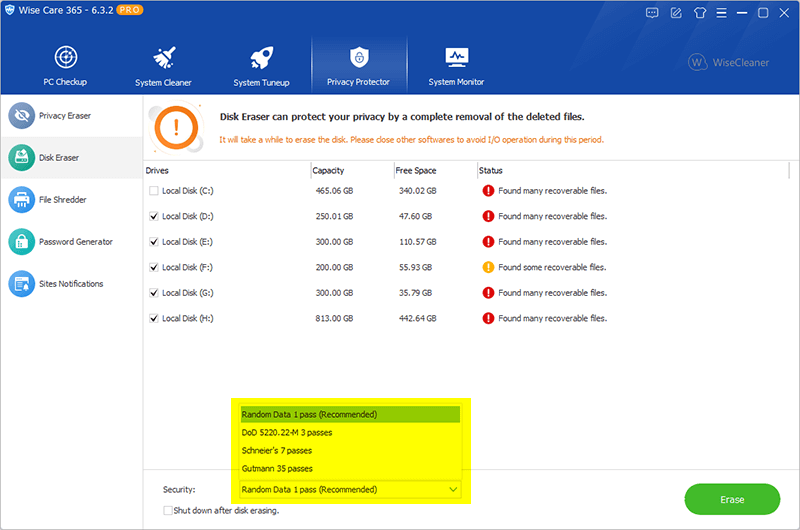The image size is (800, 530).
Task: Click the green Erase button
Action: click(732, 499)
